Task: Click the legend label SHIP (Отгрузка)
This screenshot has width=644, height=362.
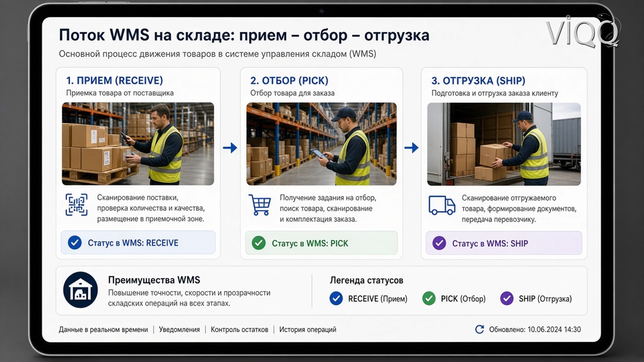Action: coord(545,299)
